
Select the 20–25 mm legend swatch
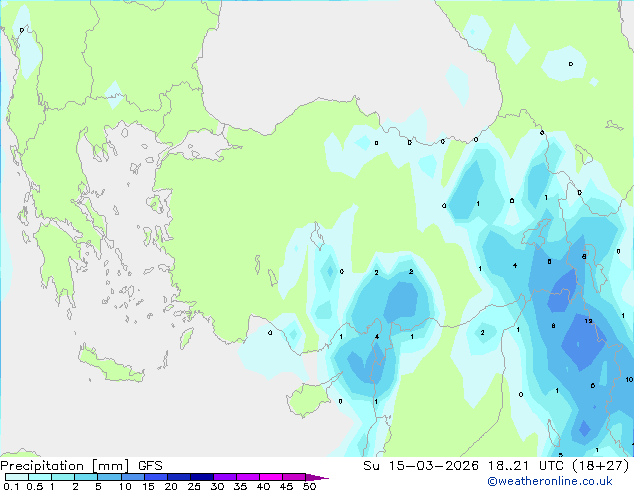pos(179,477)
